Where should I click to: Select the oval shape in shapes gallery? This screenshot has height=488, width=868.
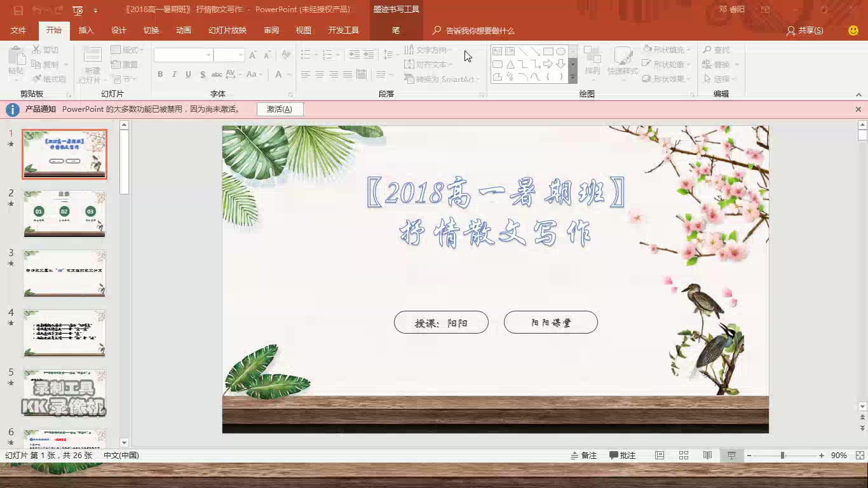click(x=560, y=51)
